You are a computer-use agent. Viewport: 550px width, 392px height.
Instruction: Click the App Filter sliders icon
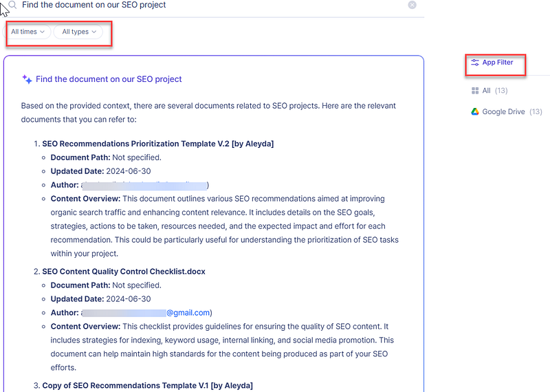click(x=475, y=63)
